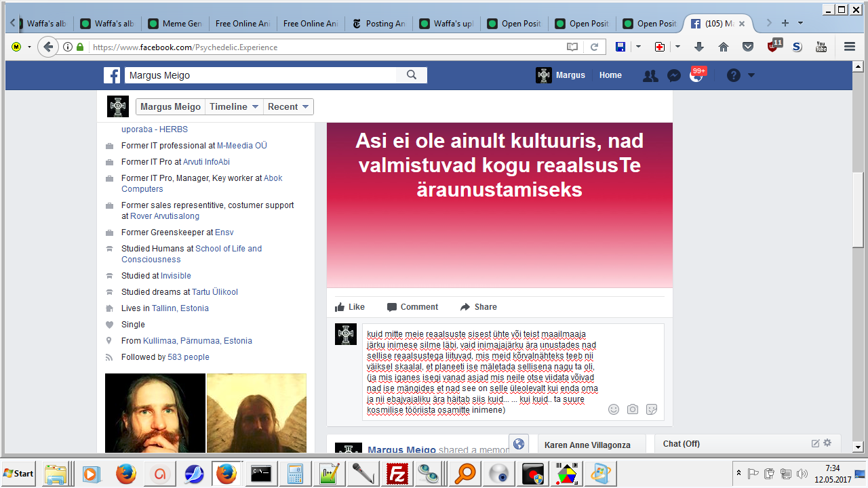Open the Windows Start button
The width and height of the screenshot is (868, 488).
(19, 472)
